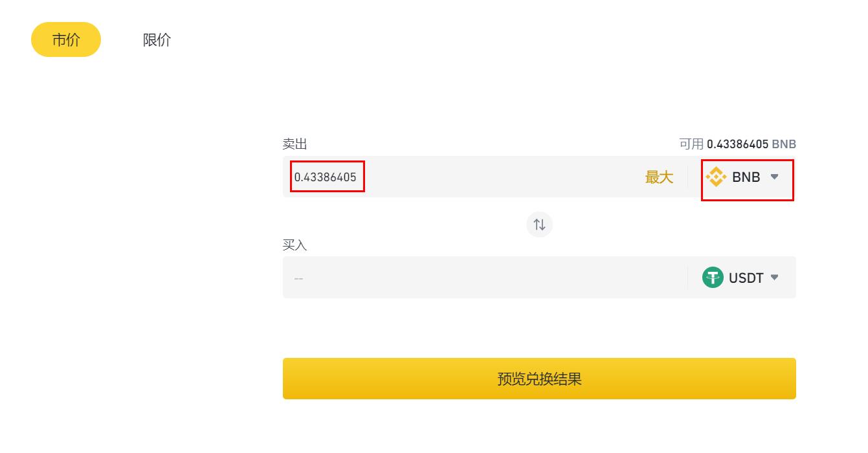Click the 可用 available label
Screen dimensions: 868x453
[691, 144]
